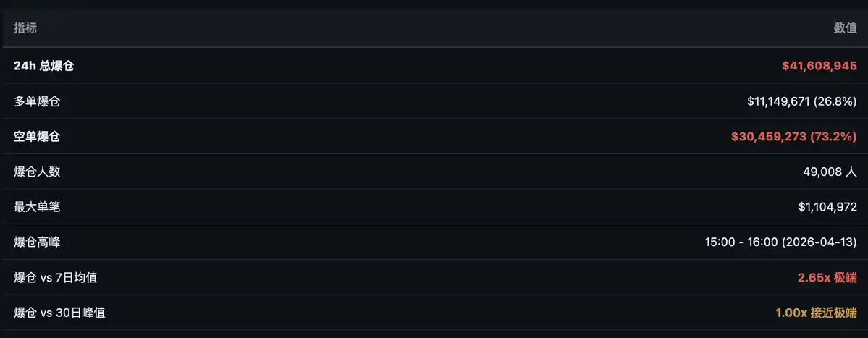Click the $41,608,945 total liquidation value
The width and height of the screenshot is (868, 338).
tap(819, 66)
